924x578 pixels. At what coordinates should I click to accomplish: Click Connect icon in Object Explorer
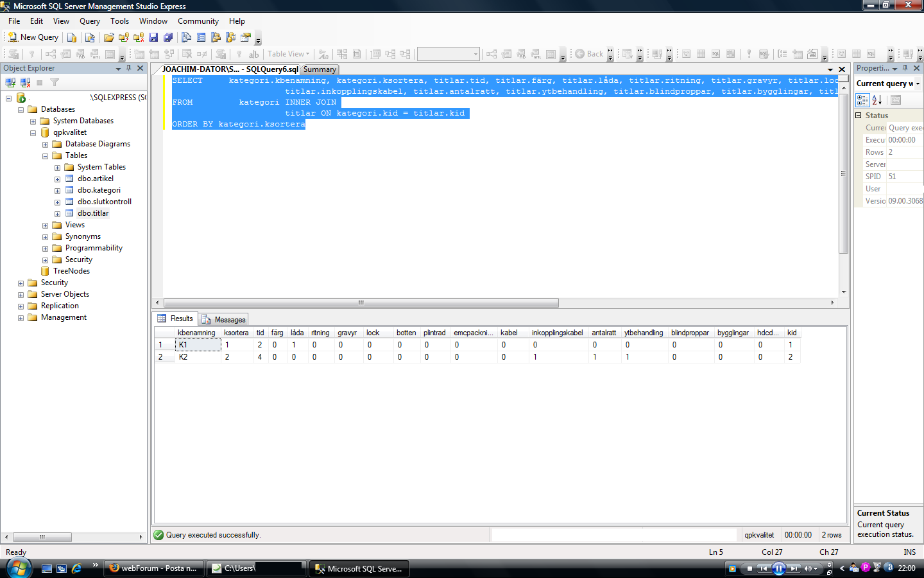coord(10,82)
